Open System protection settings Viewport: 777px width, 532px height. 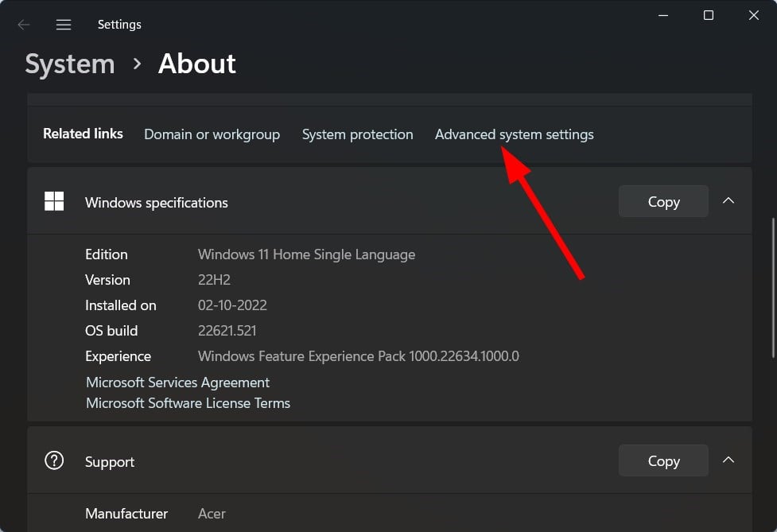357,134
